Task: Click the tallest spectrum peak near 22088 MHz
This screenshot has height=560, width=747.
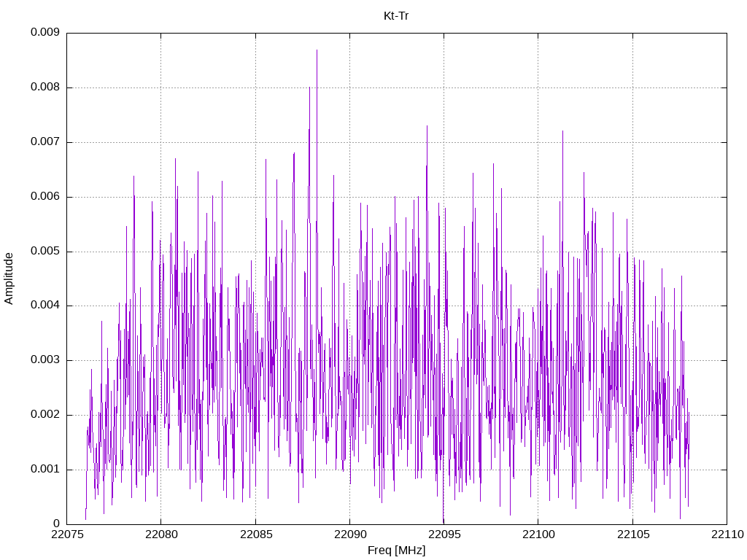Action: [317, 50]
